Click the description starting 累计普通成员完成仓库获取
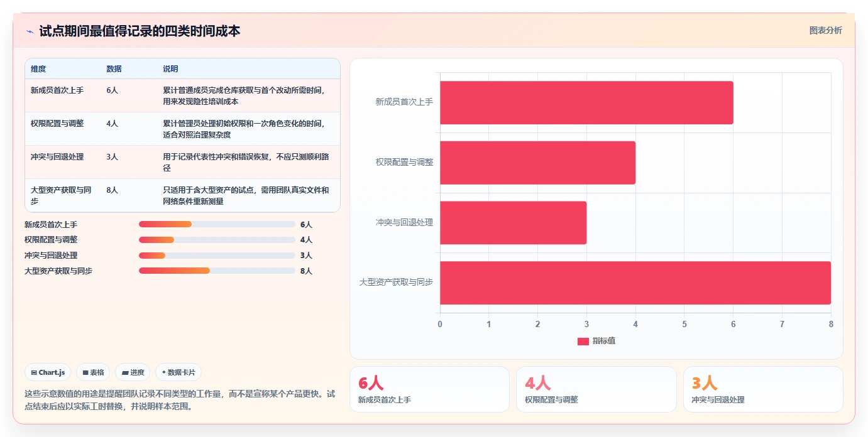Image resolution: width=868 pixels, height=437 pixels. (245, 95)
